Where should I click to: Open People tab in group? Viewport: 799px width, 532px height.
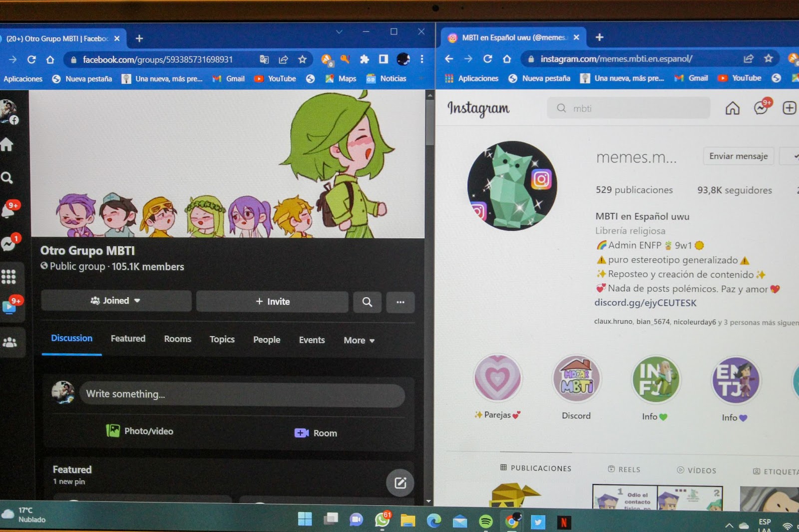click(x=267, y=340)
